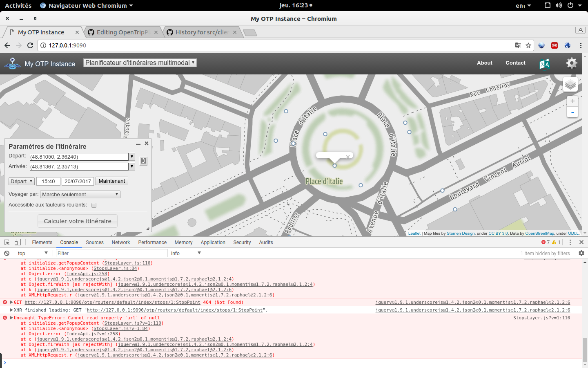
Task: Switch to the Network DevTools tab
Action: (121, 242)
